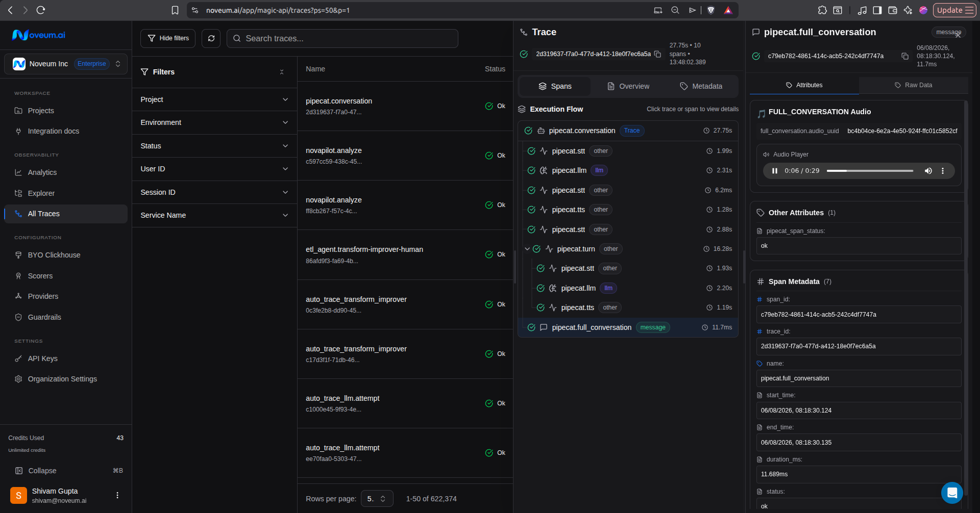The width and height of the screenshot is (980, 513).
Task: Open user account options menu
Action: 117,495
